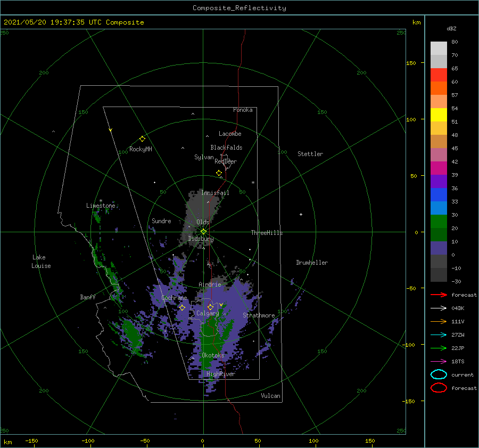Click the Blackfalds city label
The image size is (479, 448).
tap(226, 148)
